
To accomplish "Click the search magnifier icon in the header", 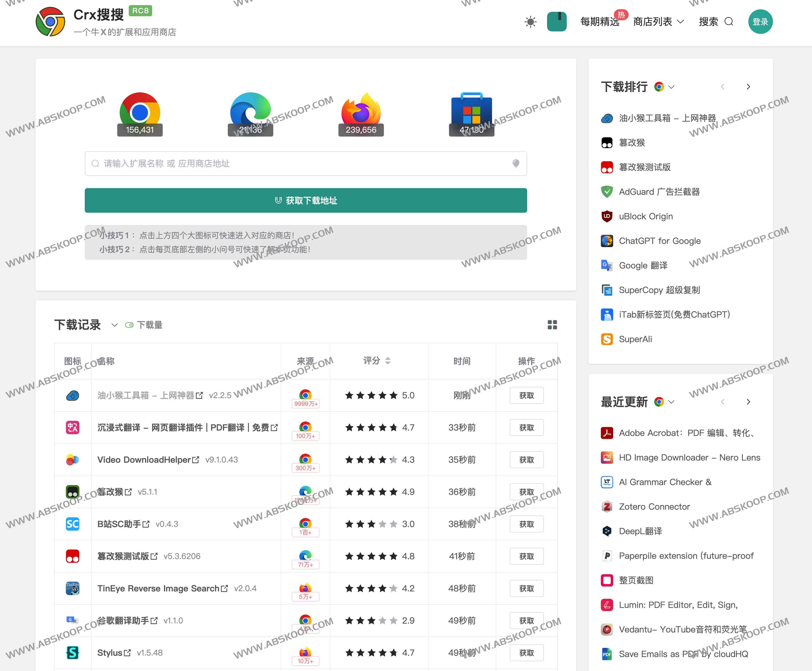I will [729, 22].
